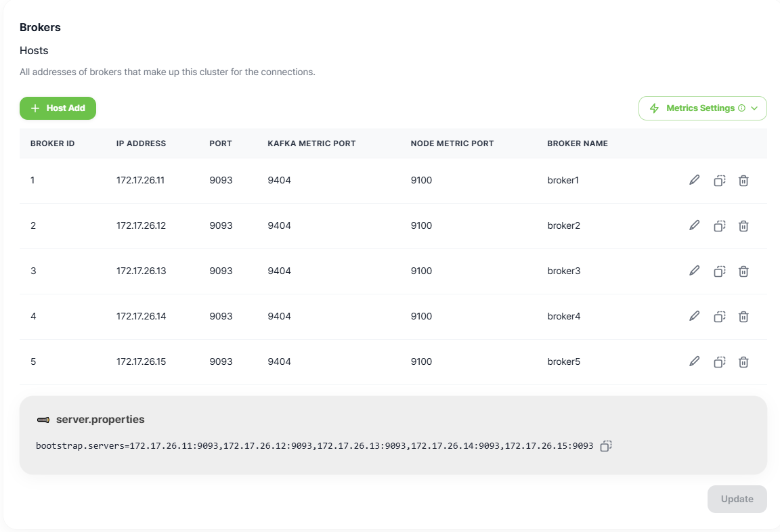Viewport: 780px width, 532px height.
Task: Click the broker5 name cell
Action: [563, 361]
